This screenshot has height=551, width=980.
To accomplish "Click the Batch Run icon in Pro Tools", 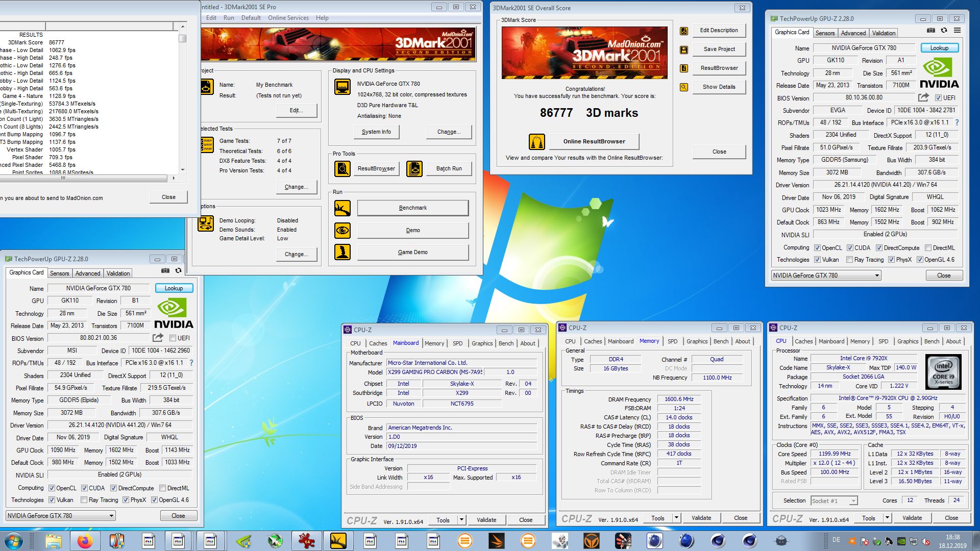I will [x=414, y=168].
